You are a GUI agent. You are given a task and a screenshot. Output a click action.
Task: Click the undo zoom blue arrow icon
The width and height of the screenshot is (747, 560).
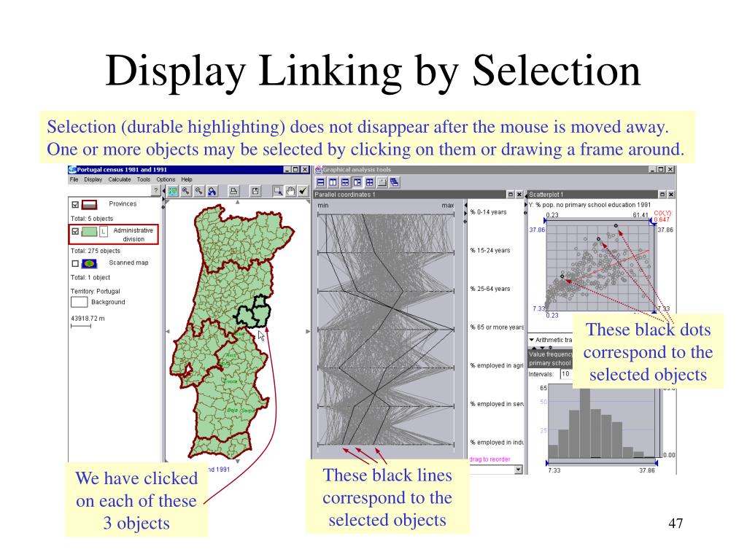212,191
